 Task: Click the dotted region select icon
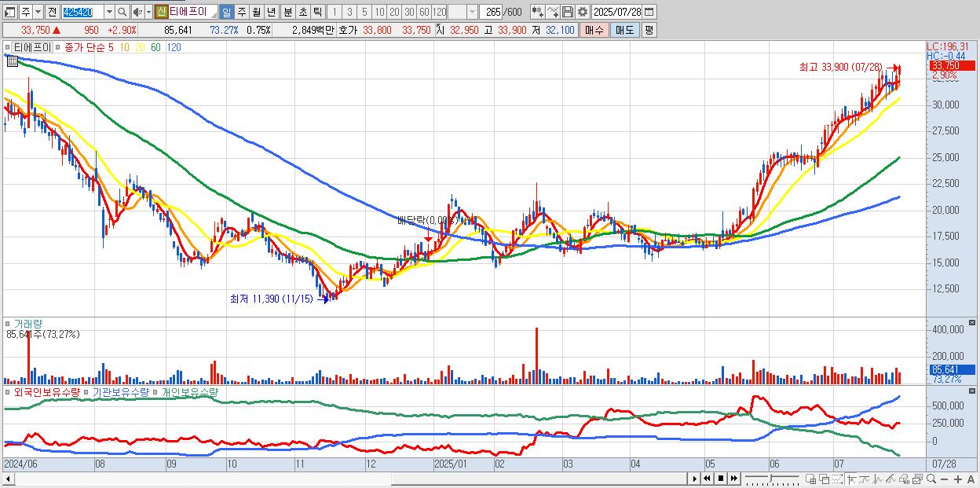point(837,479)
